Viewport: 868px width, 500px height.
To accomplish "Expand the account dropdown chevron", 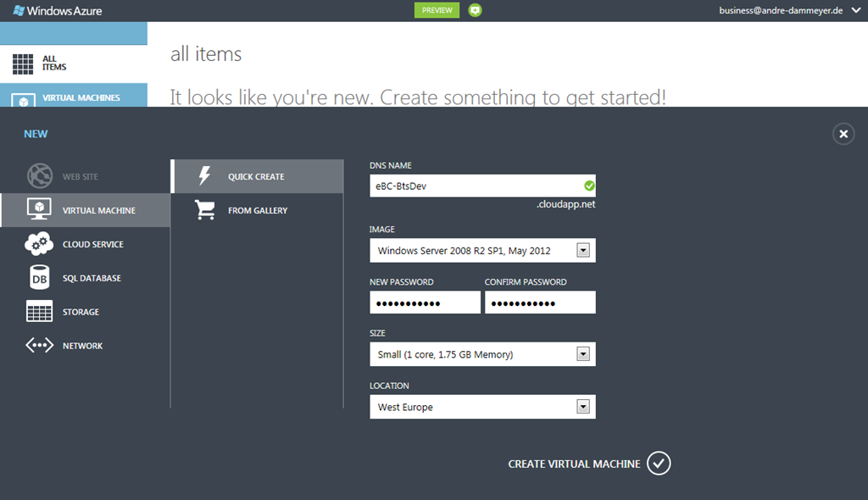I will click(x=856, y=10).
